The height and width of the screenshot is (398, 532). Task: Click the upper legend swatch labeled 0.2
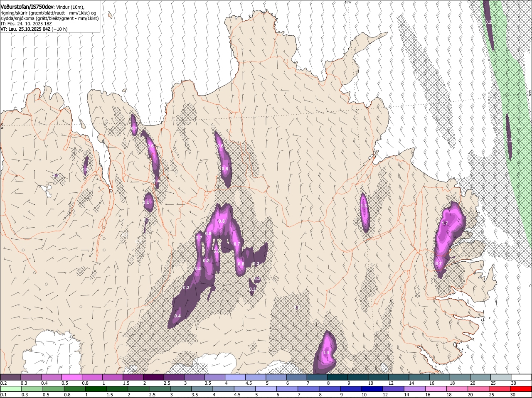pyautogui.click(x=10, y=377)
